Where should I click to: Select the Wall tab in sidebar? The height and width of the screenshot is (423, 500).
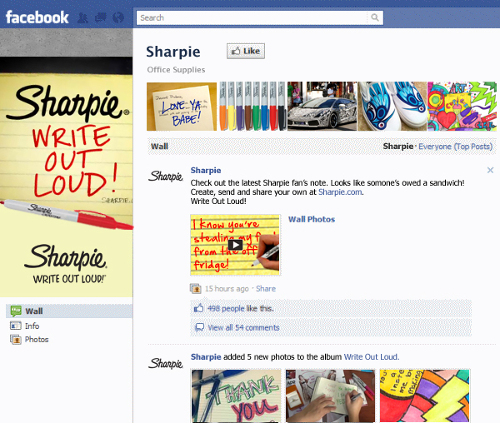coord(69,311)
